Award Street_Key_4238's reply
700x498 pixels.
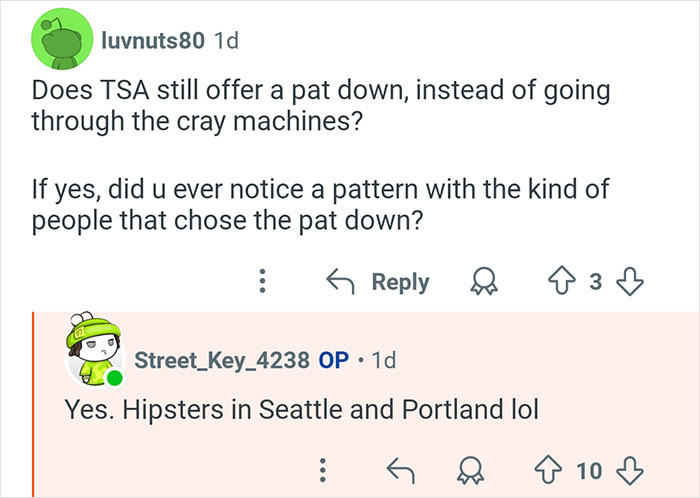468,470
